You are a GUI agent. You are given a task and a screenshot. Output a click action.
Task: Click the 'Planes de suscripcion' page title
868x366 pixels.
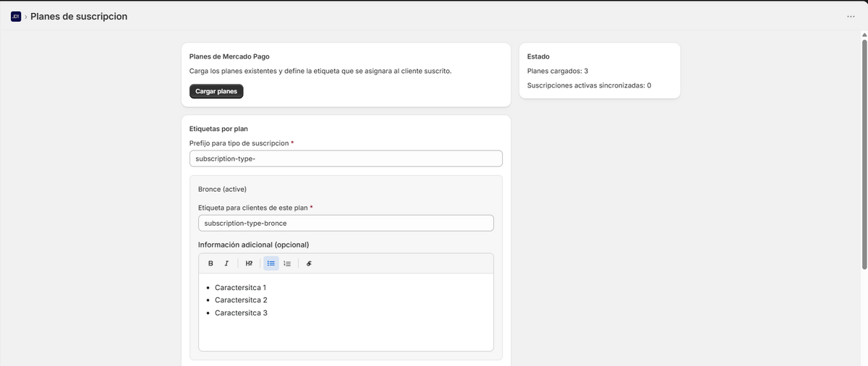[x=79, y=17]
